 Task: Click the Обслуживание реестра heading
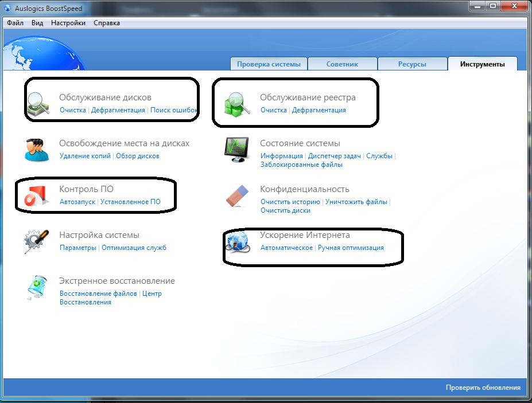pyautogui.click(x=308, y=97)
